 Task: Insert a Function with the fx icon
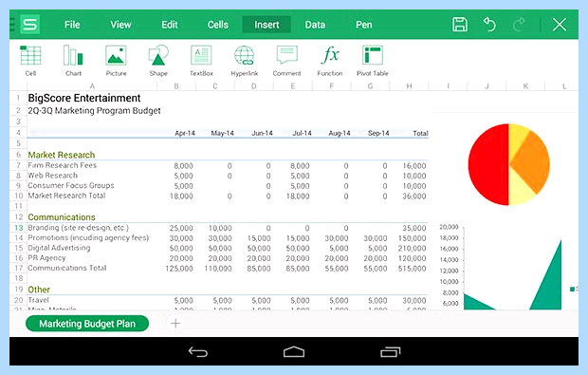(x=330, y=61)
